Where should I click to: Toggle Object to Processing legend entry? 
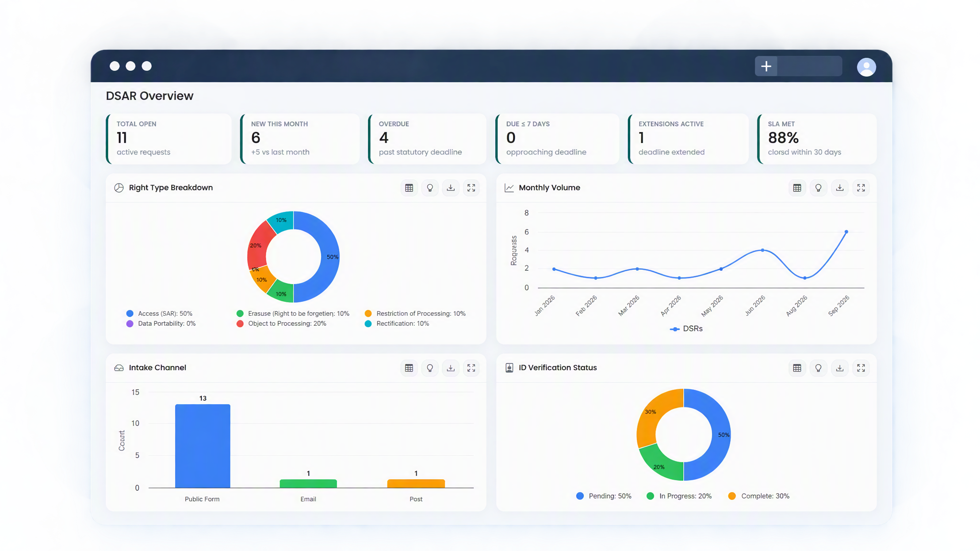tap(281, 324)
